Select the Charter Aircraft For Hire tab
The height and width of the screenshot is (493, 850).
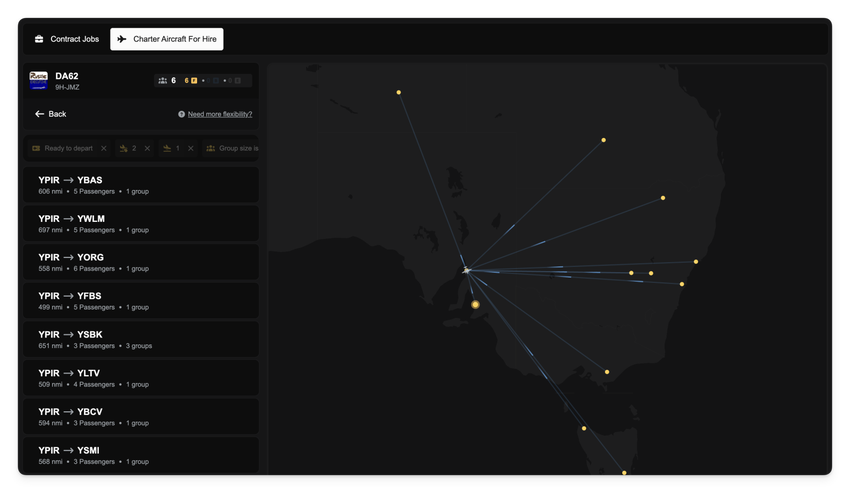tap(166, 39)
